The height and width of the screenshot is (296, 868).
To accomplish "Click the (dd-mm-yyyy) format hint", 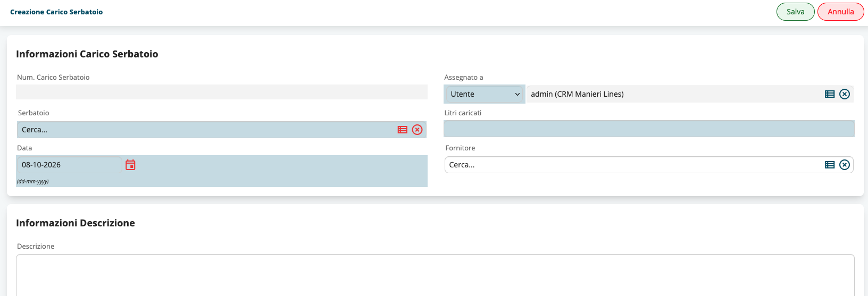I will (33, 181).
